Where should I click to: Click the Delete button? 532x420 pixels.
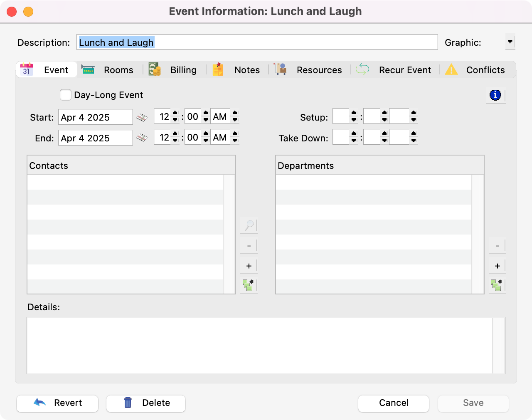coord(146,403)
